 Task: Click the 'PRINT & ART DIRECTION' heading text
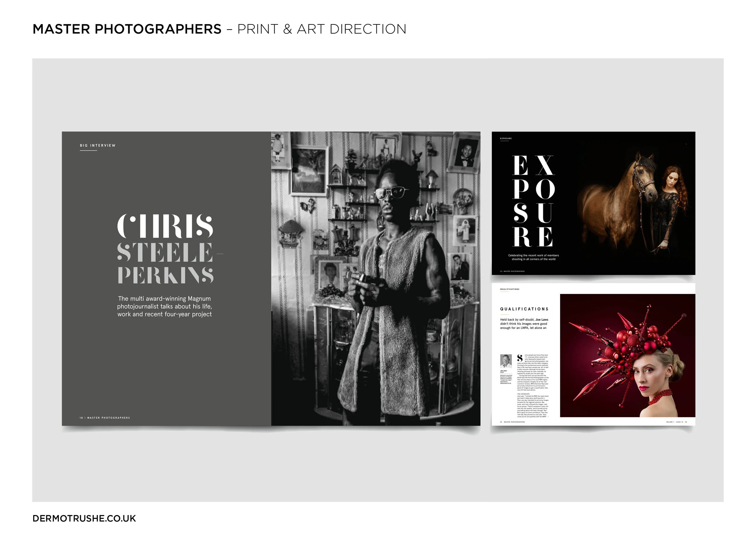pyautogui.click(x=322, y=29)
